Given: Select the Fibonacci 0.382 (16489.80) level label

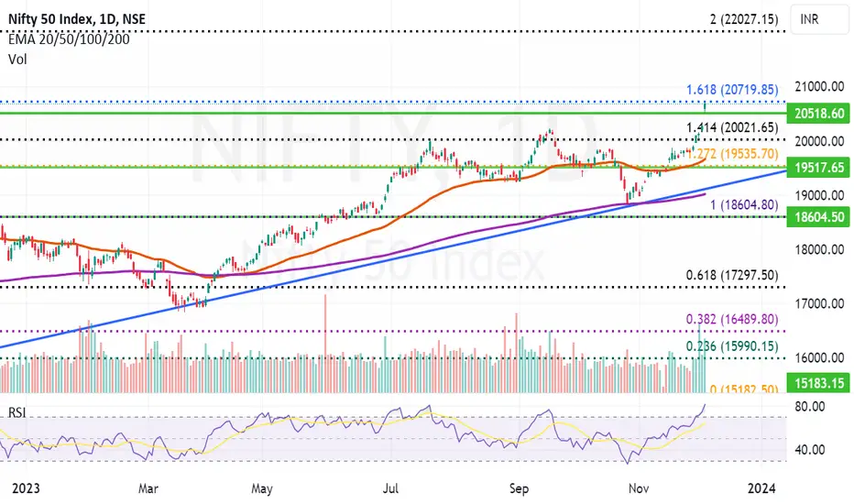Looking at the screenshot, I should pyautogui.click(x=732, y=319).
